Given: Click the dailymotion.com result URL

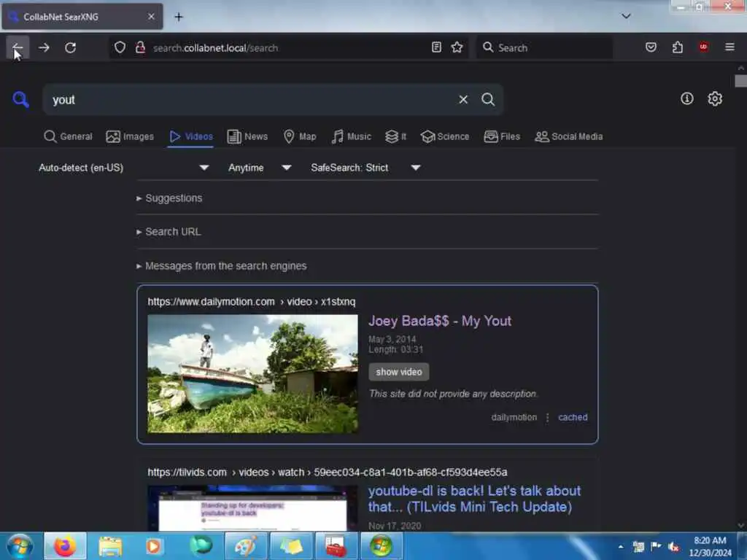Looking at the screenshot, I should pyautogui.click(x=252, y=302).
